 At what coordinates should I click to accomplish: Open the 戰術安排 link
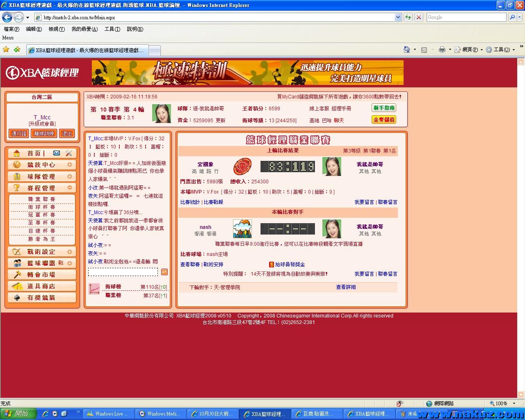point(213,265)
